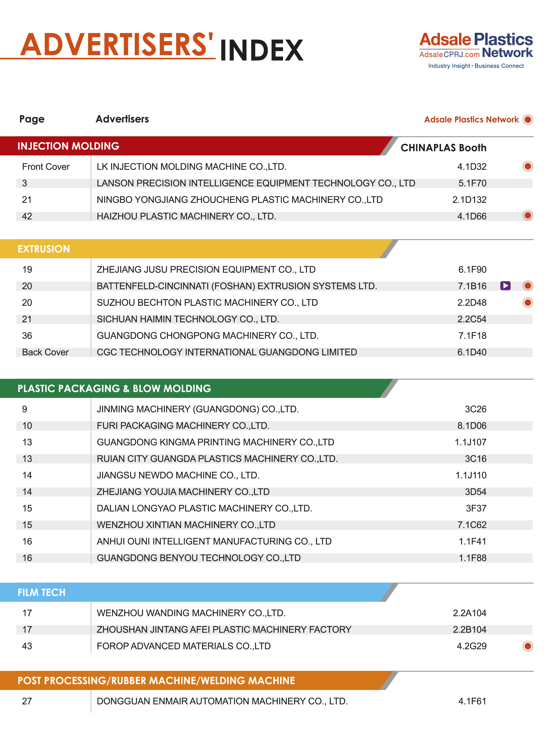Click the network icon beside Haizhou Plastic Machinery
The image size is (560, 729).
pyautogui.click(x=528, y=216)
